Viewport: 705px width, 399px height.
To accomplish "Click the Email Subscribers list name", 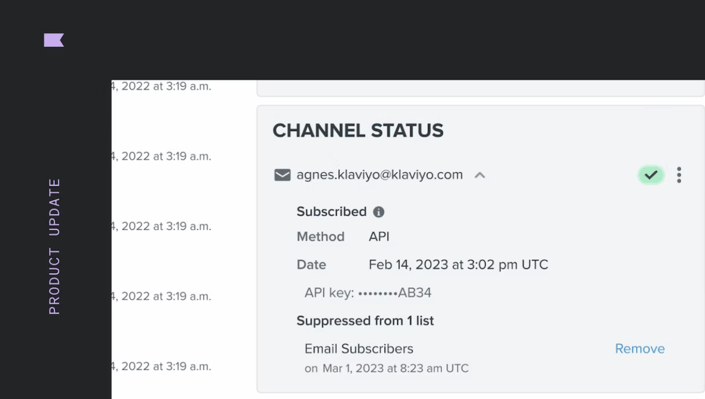I will (x=359, y=349).
